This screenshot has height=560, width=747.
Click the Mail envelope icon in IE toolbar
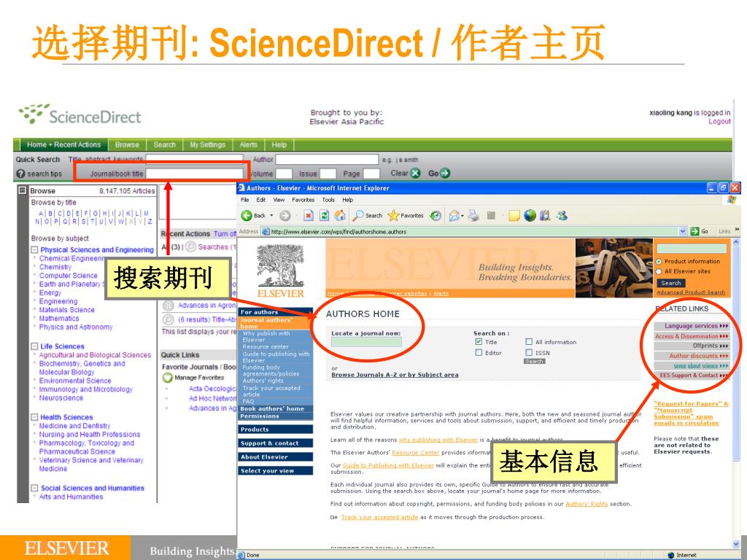(454, 216)
